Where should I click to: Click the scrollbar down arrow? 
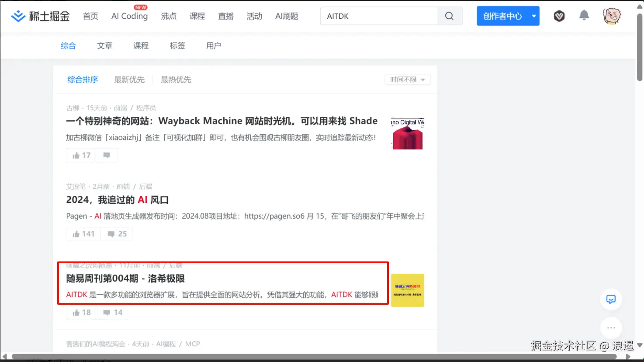coord(640,345)
